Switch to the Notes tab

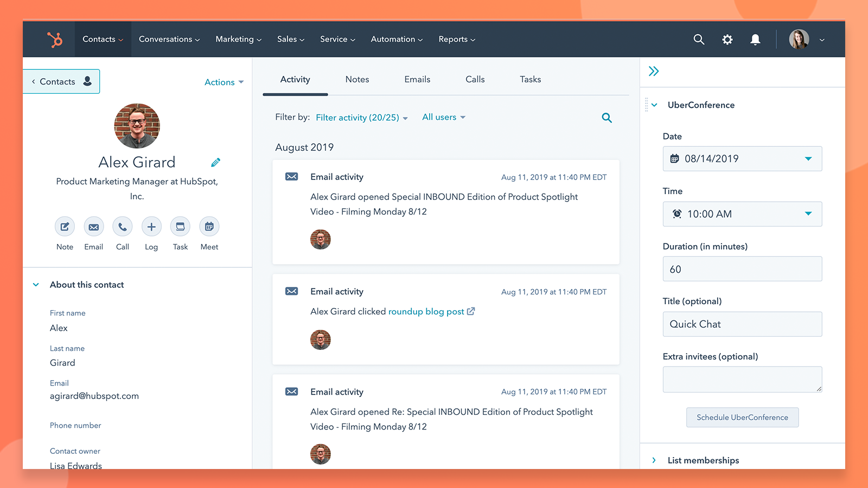357,79
